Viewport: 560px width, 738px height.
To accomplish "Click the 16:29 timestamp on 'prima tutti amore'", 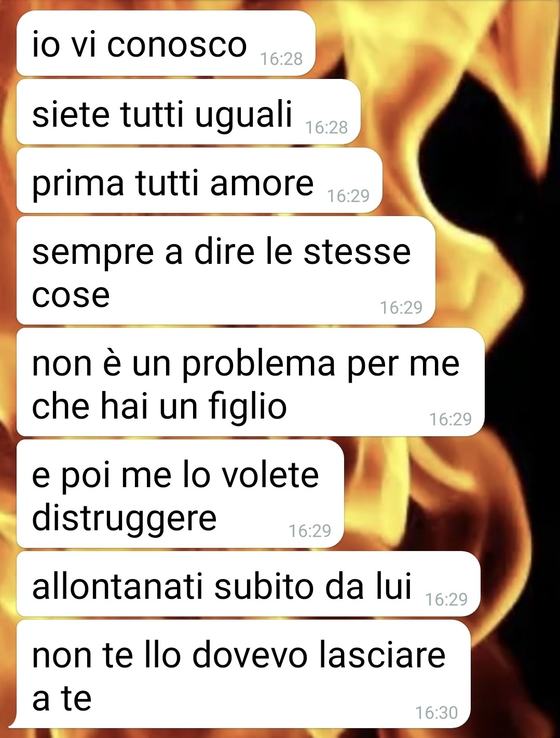I will click(x=348, y=196).
